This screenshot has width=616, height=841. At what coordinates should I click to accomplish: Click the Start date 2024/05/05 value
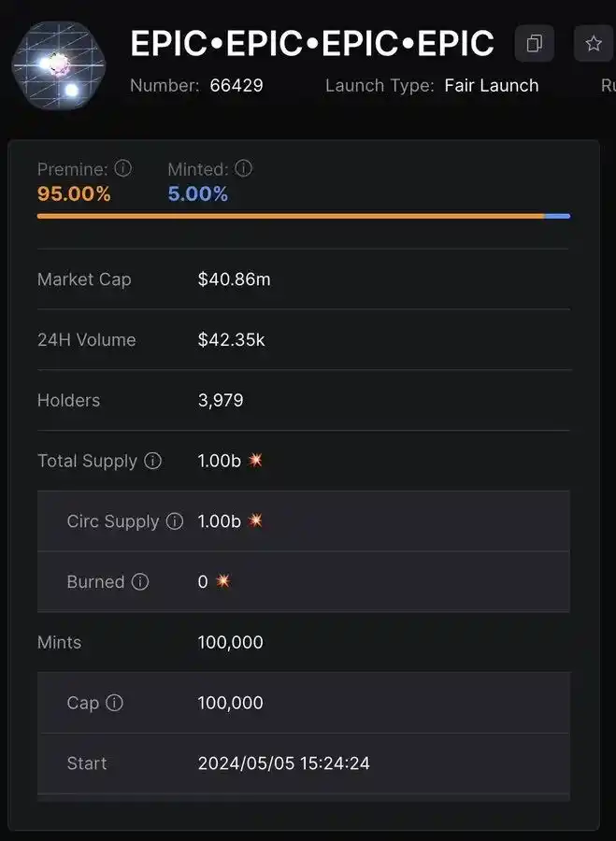(283, 763)
